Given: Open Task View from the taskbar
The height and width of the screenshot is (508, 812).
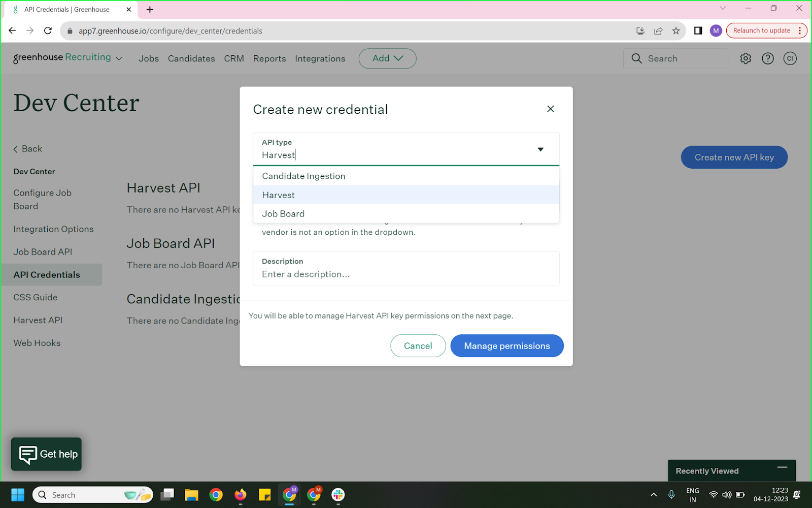Looking at the screenshot, I should [x=167, y=495].
